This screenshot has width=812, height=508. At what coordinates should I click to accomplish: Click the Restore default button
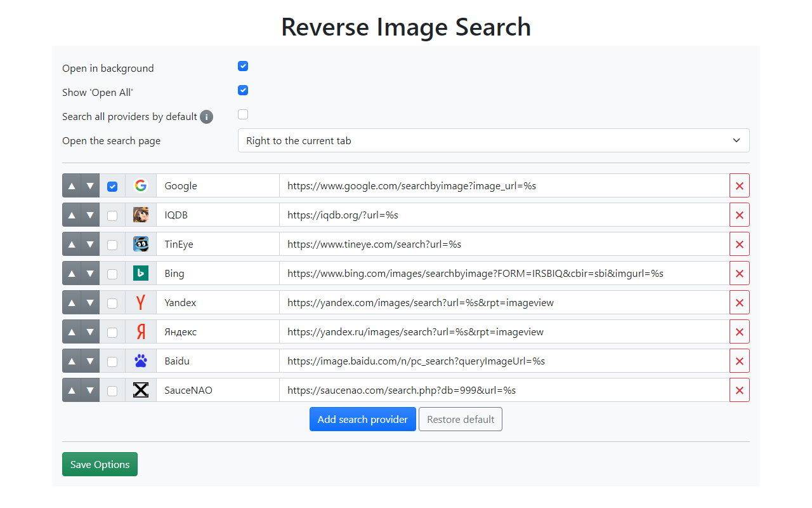coord(460,419)
